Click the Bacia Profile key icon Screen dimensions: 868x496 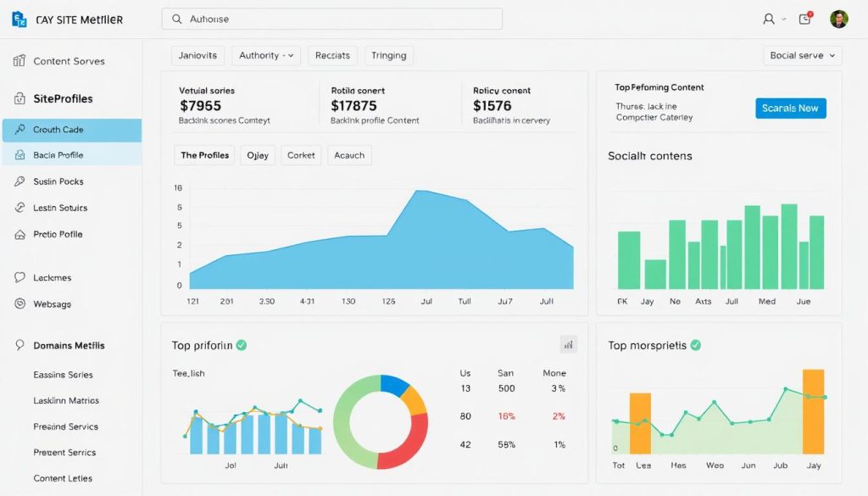pyautogui.click(x=19, y=155)
